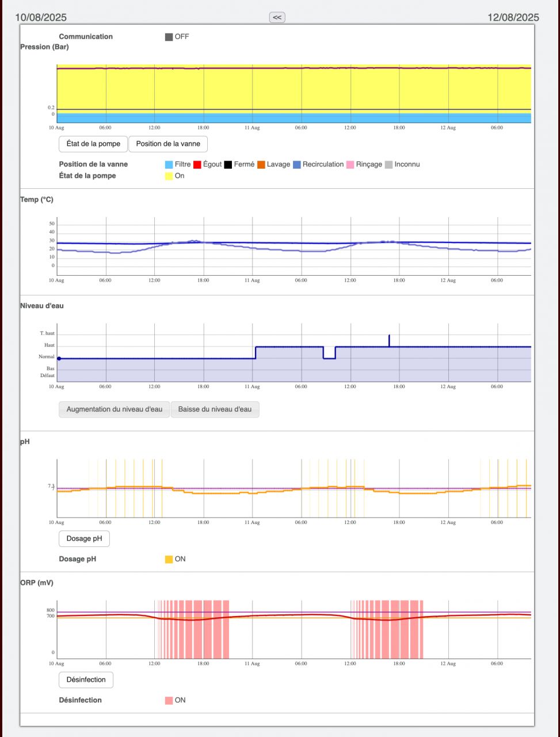This screenshot has width=560, height=737.
Task: Click the blue Recirculation legend swatch
Action: pos(296,165)
